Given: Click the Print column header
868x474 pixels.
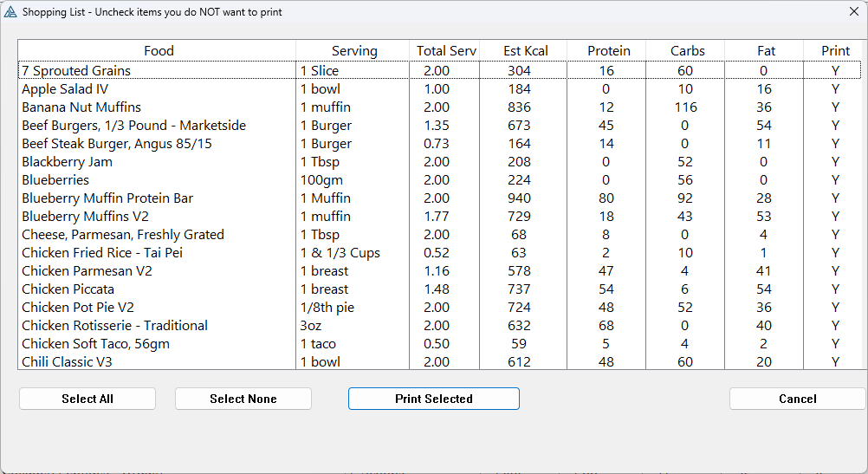Looking at the screenshot, I should [835, 51].
